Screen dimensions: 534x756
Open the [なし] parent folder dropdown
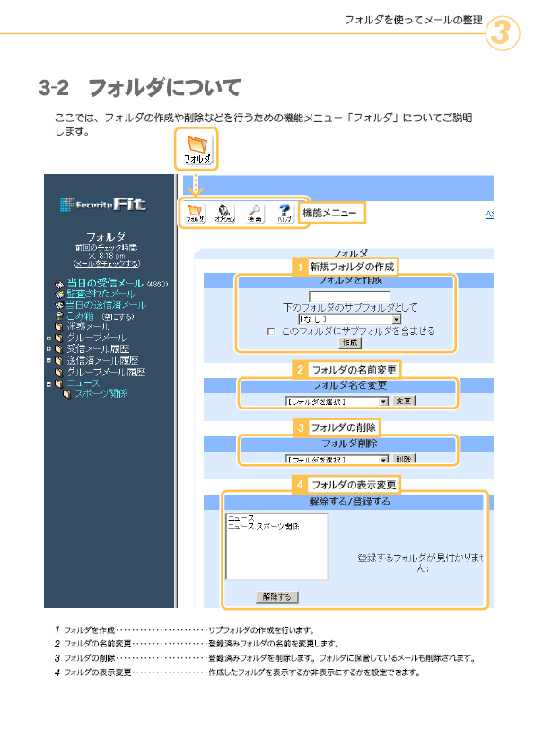click(350, 319)
